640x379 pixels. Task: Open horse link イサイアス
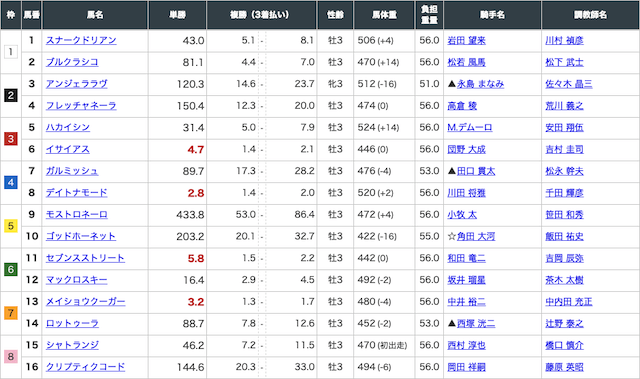coord(68,149)
